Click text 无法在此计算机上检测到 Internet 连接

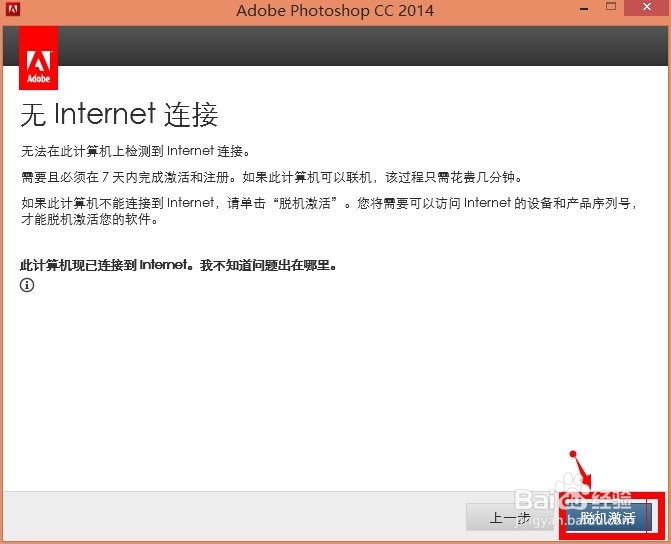tap(136, 151)
